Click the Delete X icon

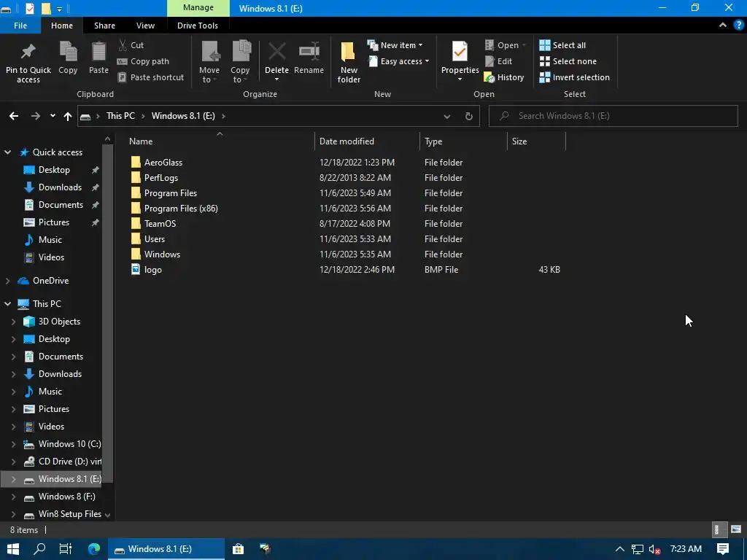point(276,52)
